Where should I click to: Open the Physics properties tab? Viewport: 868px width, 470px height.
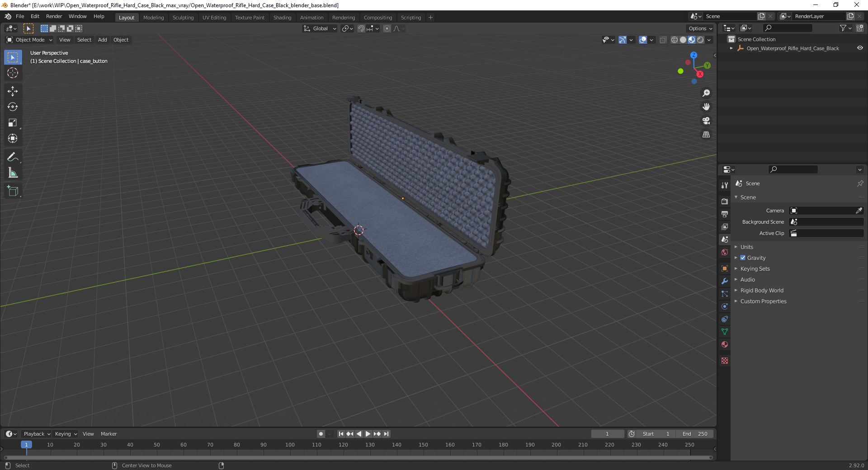click(725, 306)
